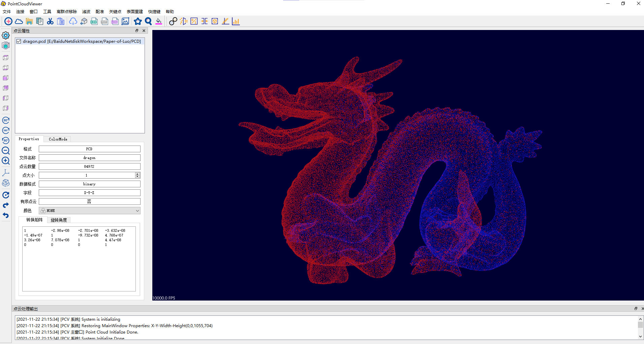Select the 转换矩阵 tab
The width and height of the screenshot is (644, 344).
point(34,220)
